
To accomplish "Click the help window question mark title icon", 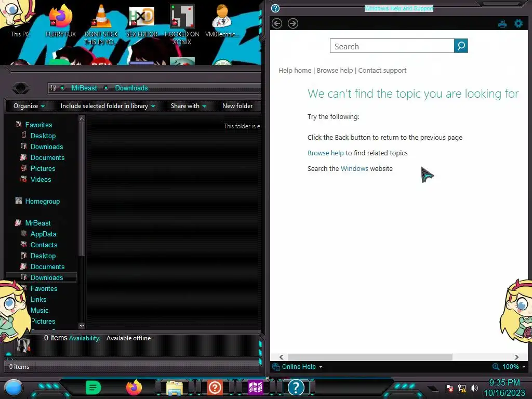I will click(x=275, y=8).
